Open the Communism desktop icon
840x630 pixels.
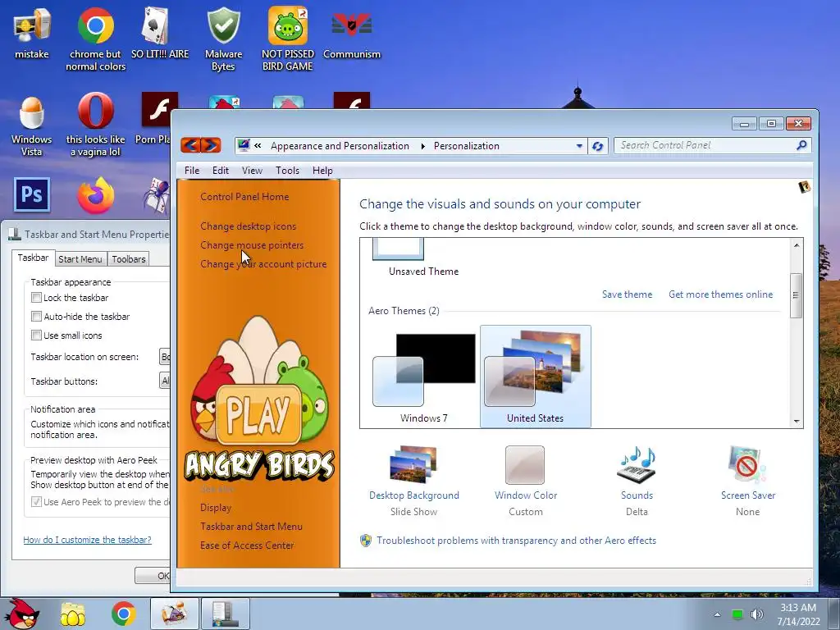pyautogui.click(x=351, y=33)
